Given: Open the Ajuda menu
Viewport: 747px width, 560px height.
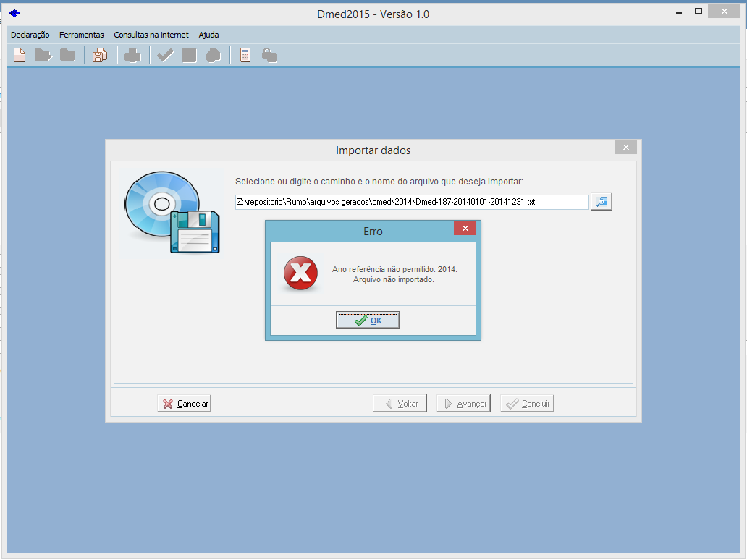Looking at the screenshot, I should 208,35.
